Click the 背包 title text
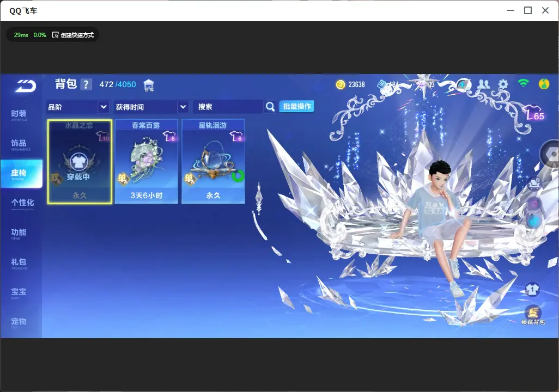This screenshot has height=392, width=559. pos(66,84)
